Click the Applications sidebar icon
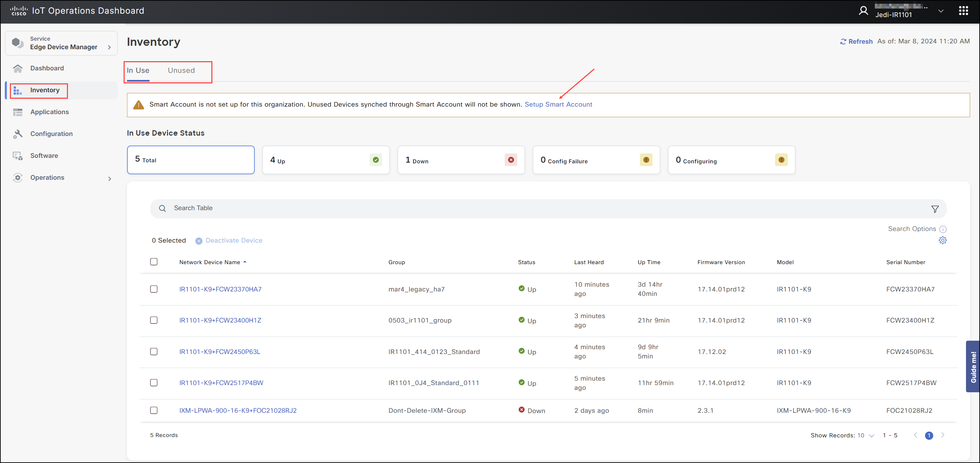 pos(17,112)
